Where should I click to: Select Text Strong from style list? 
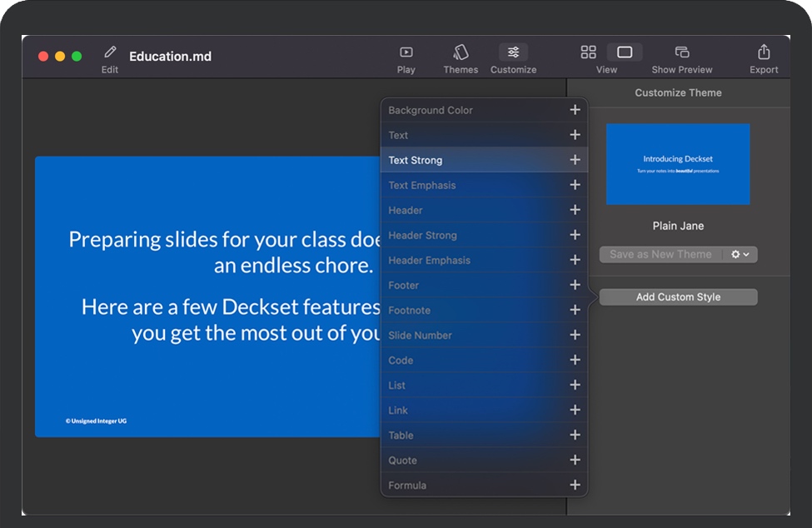pos(416,160)
